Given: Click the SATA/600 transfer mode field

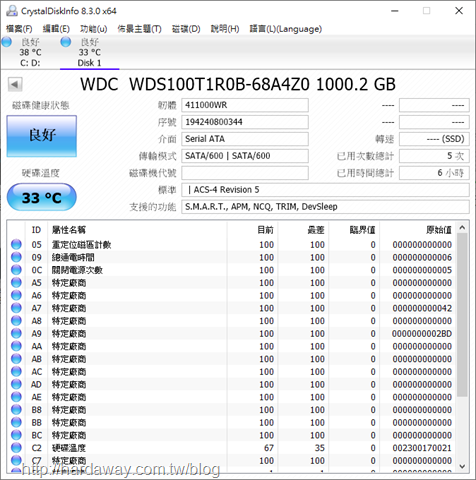Looking at the screenshot, I should (x=245, y=156).
